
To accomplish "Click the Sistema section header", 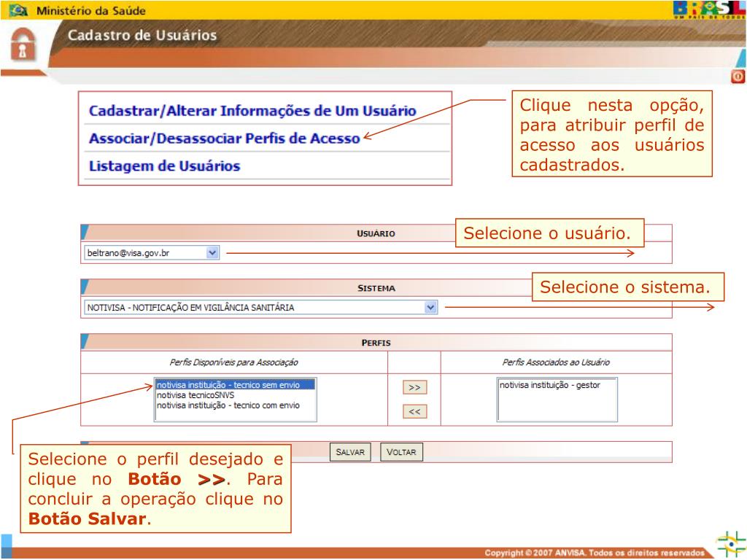I will click(x=376, y=289).
